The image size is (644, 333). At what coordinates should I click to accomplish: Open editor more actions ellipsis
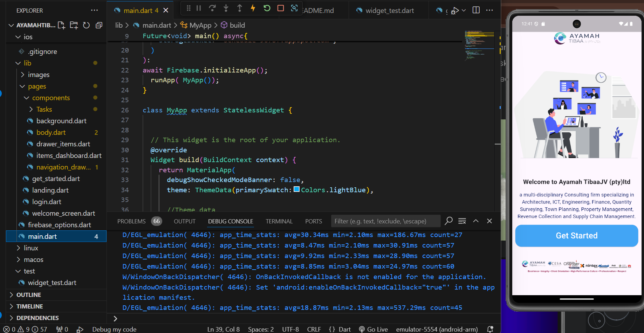[x=489, y=10]
